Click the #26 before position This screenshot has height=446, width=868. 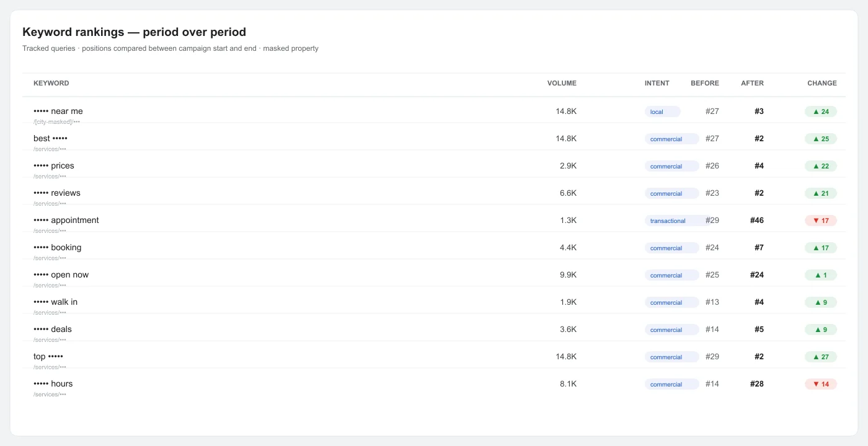[712, 165]
